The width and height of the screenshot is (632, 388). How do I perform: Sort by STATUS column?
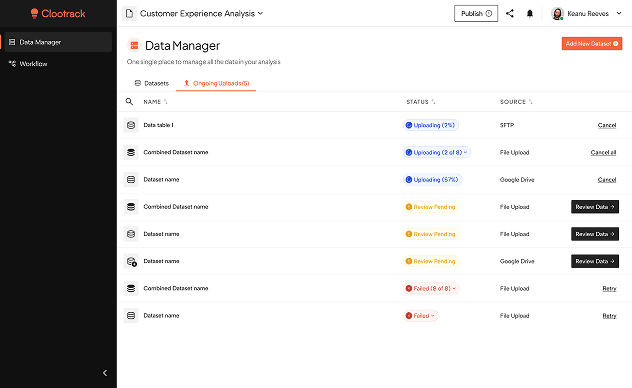[421, 102]
